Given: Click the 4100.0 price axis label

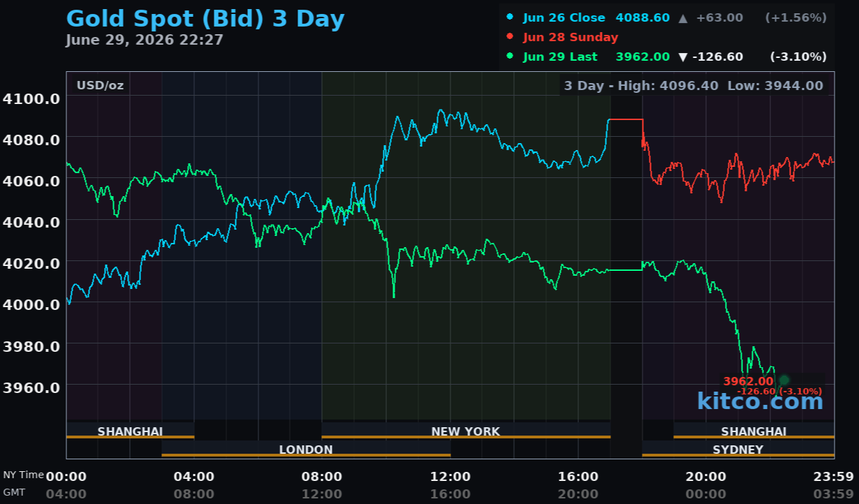Looking at the screenshot, I should pyautogui.click(x=31, y=98).
